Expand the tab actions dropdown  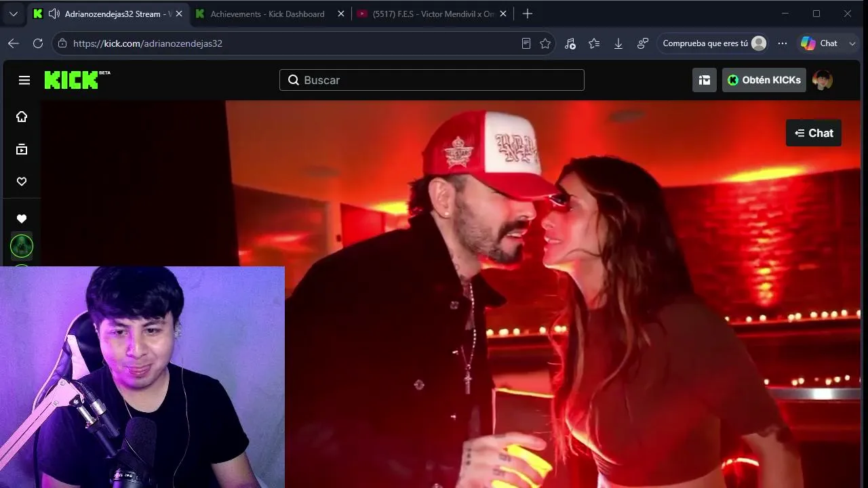[14, 14]
